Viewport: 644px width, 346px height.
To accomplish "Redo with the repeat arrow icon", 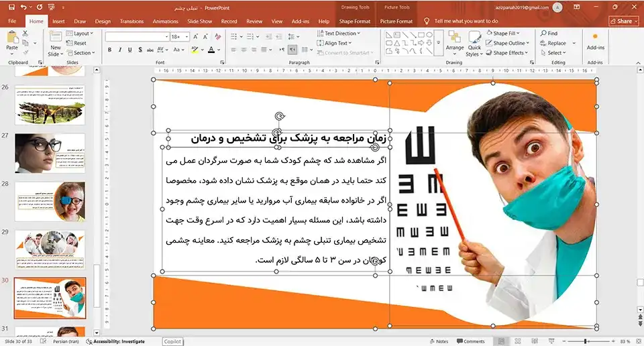I will tap(40, 7).
